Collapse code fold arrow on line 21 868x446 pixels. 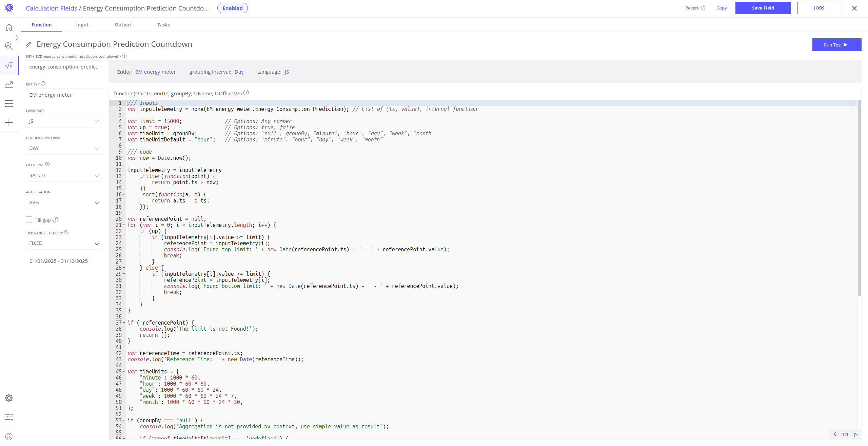(124, 225)
